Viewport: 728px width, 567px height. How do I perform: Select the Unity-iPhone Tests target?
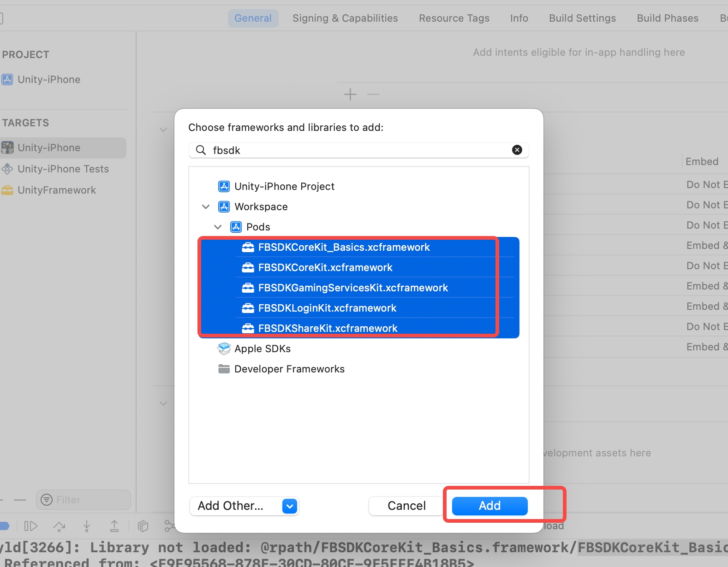pos(63,169)
